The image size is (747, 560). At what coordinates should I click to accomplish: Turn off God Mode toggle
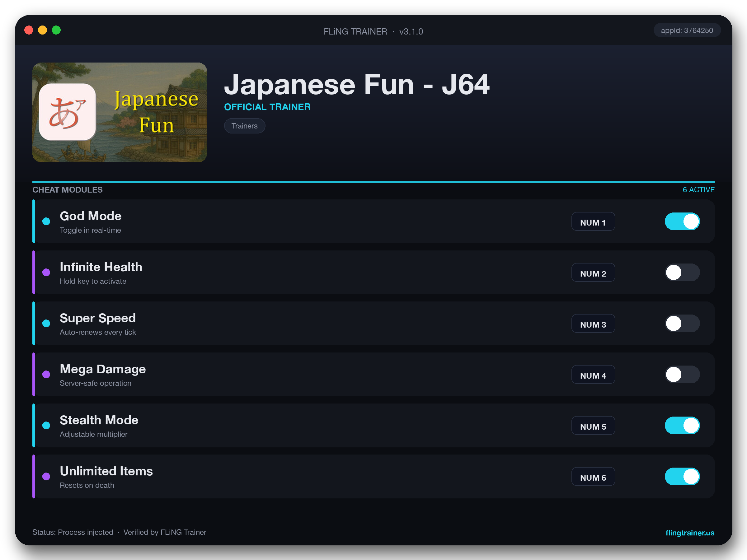point(682,222)
